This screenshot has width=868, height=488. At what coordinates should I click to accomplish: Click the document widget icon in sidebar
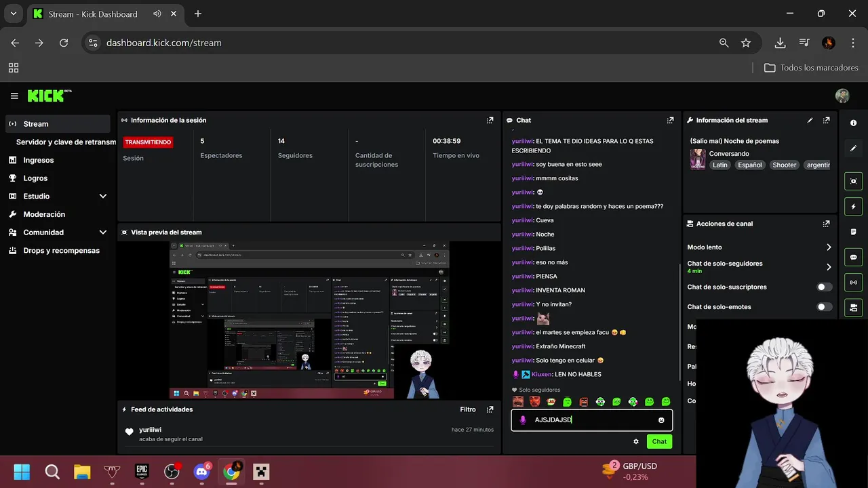pos(853,232)
